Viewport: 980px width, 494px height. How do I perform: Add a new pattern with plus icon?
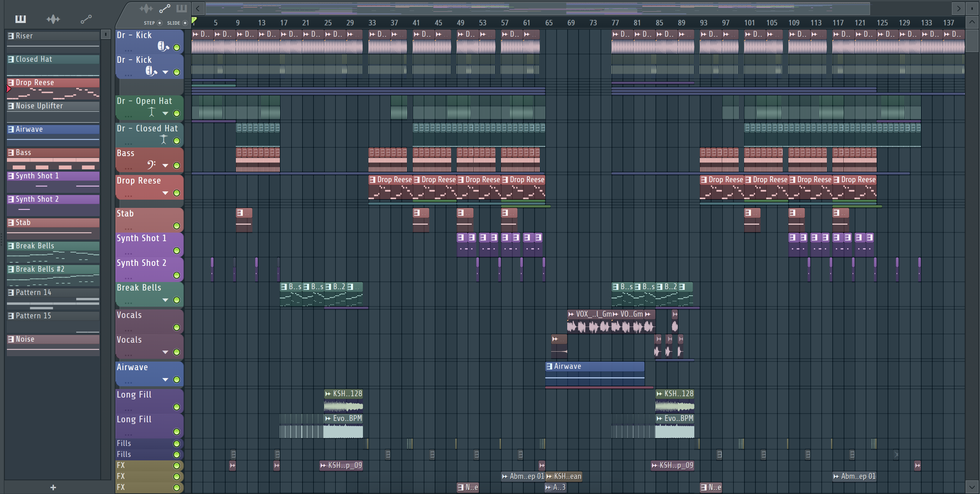tap(53, 487)
